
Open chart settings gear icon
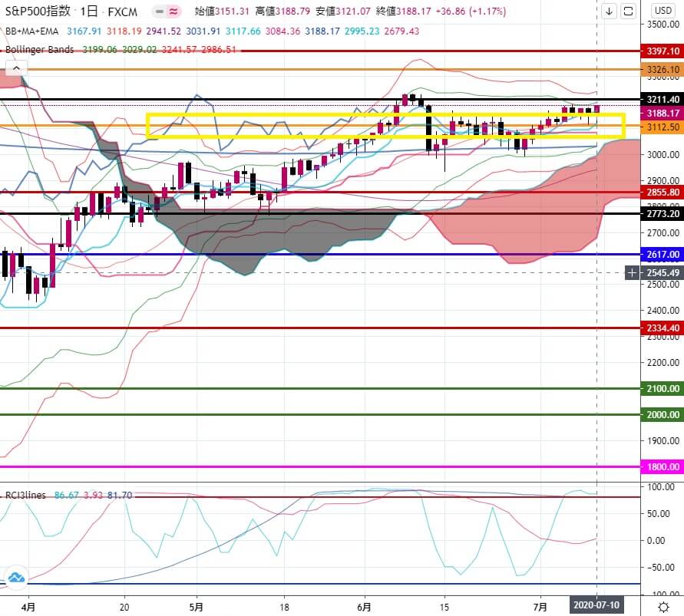(x=663, y=606)
